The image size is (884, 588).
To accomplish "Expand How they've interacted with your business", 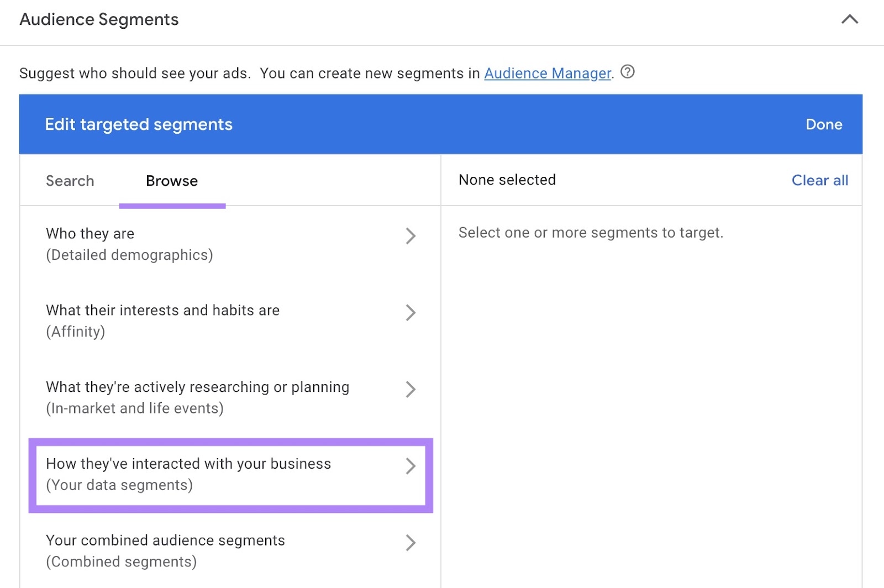I will (188, 464).
